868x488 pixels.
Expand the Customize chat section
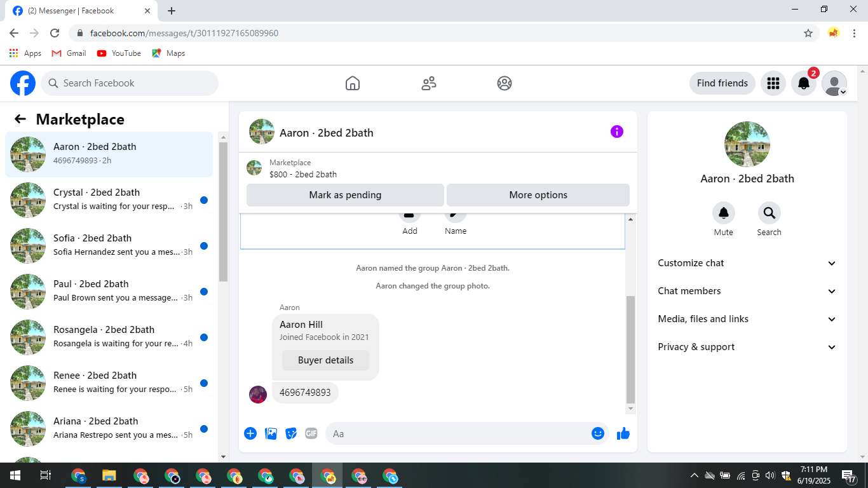[x=747, y=263]
